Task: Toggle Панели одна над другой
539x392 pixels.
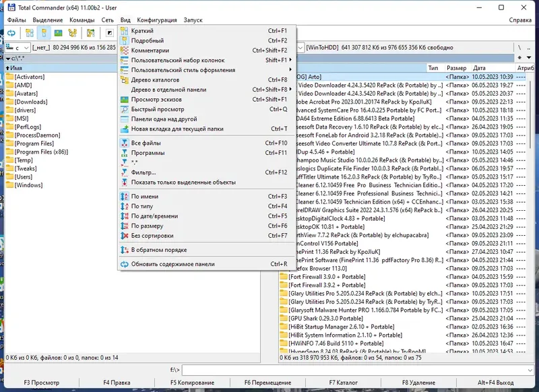Action: [207, 119]
